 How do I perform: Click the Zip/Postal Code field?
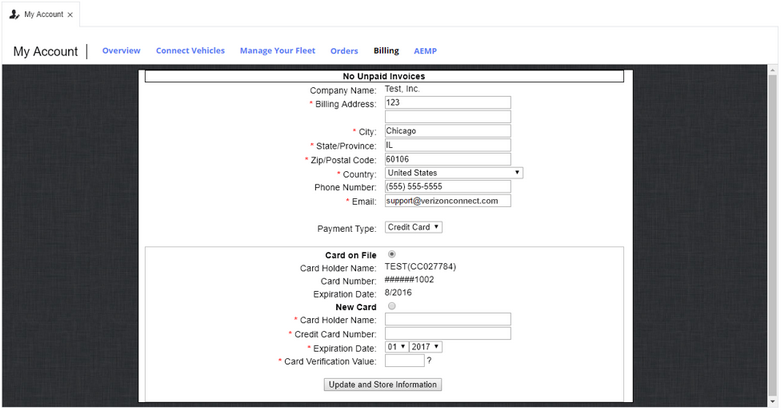coord(448,159)
